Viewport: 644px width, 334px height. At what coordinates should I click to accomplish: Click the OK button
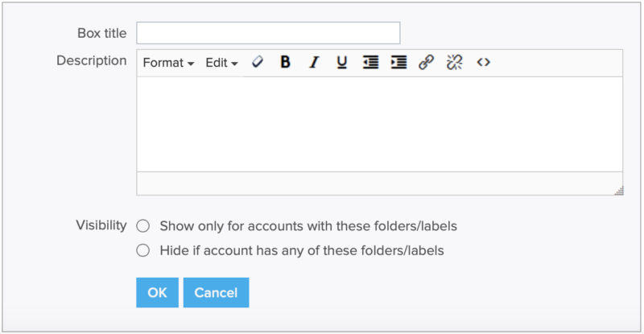pos(157,293)
